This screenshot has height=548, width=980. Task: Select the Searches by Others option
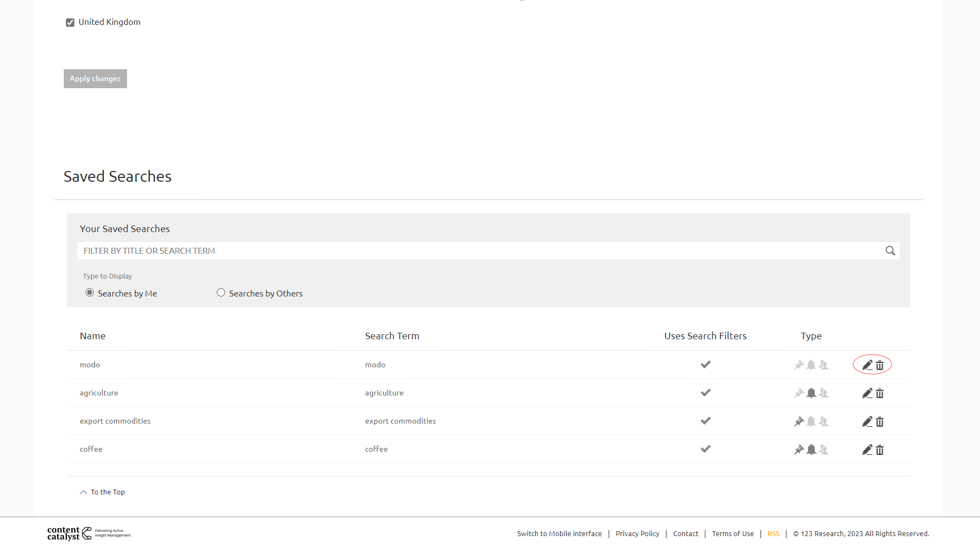[x=221, y=293]
